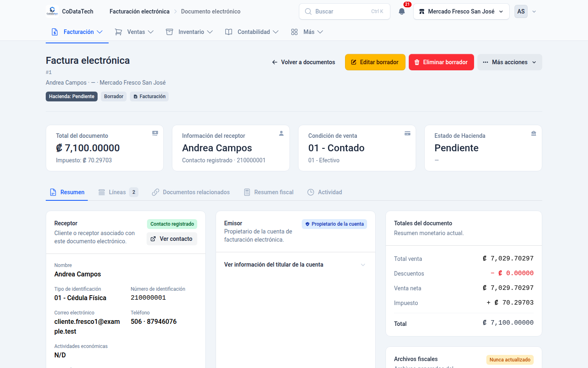588x368 pixels.
Task: Click the AS user avatar
Action: coord(521,11)
